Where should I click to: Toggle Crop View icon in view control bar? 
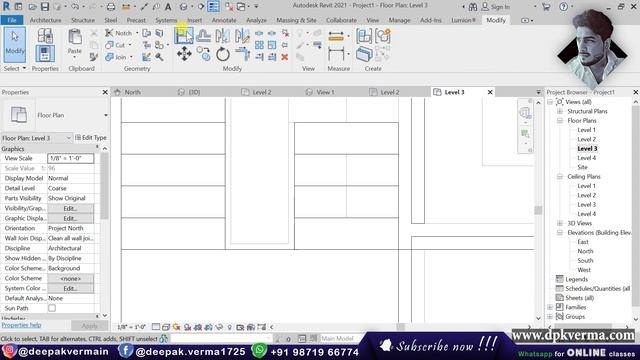(x=198, y=327)
